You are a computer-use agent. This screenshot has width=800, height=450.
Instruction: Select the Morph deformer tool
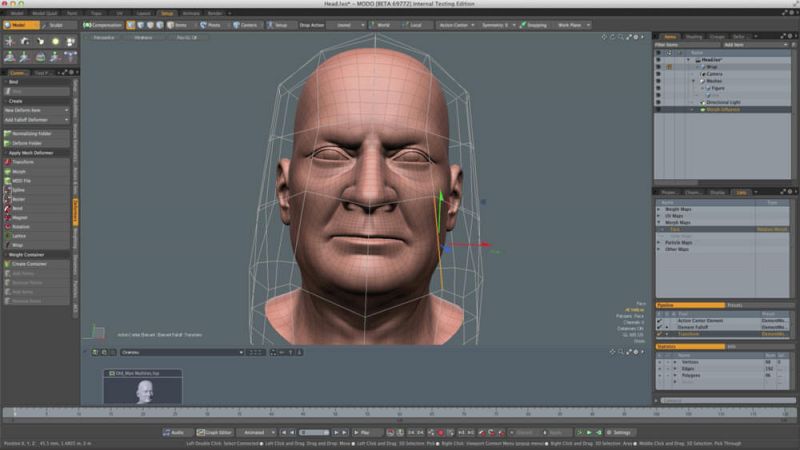[x=8, y=171]
